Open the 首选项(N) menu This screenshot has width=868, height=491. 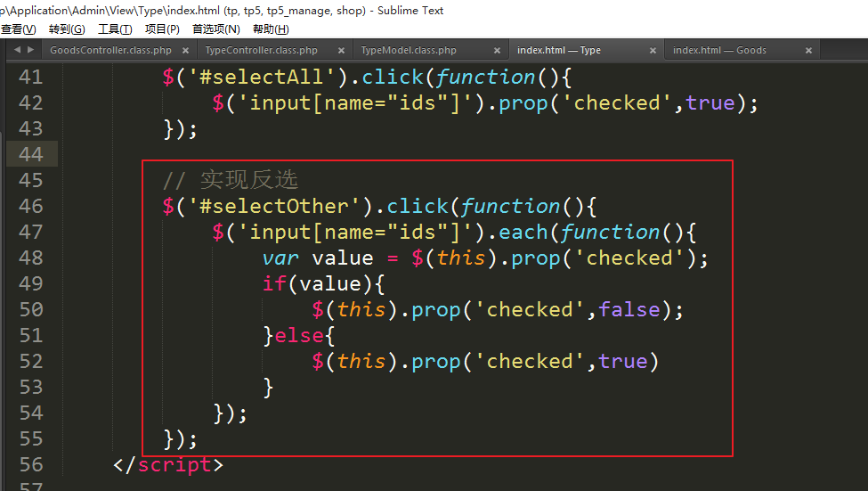click(x=215, y=29)
